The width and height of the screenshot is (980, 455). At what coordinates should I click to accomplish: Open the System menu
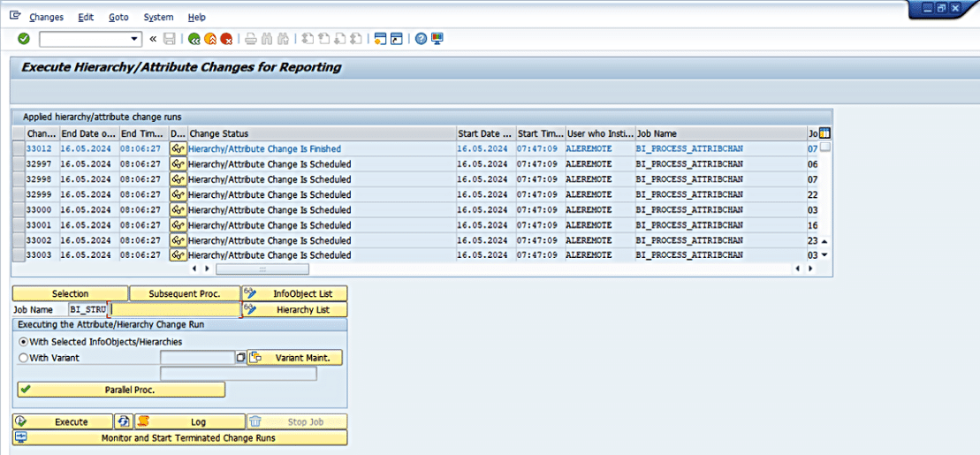tap(159, 18)
